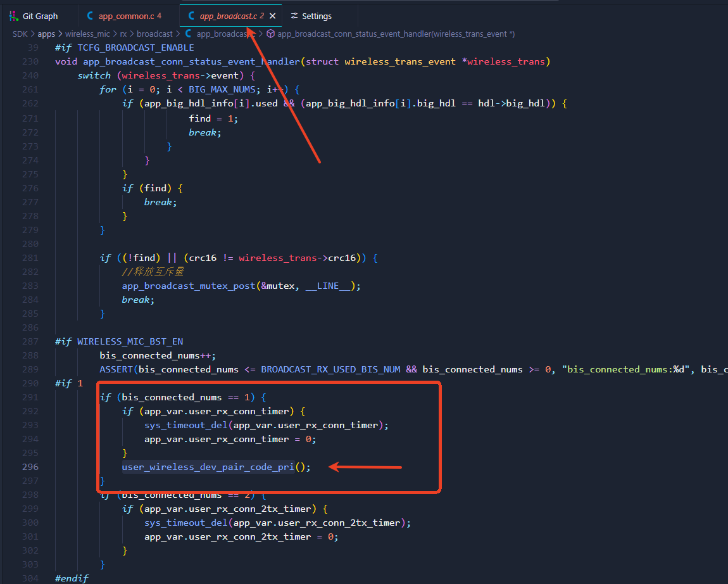Click the 'bis_connected_nums++;' statement
This screenshot has height=584, width=728.
pyautogui.click(x=158, y=356)
